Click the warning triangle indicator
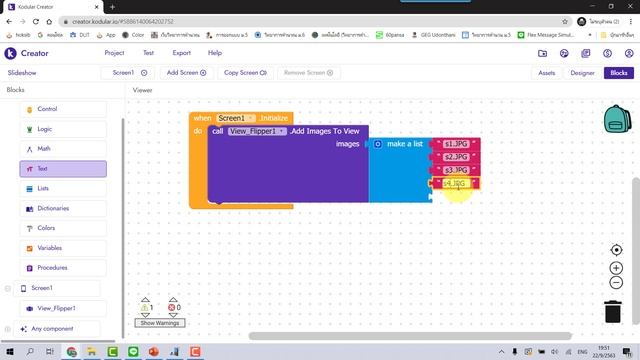This screenshot has width=640, height=360. tap(144, 307)
